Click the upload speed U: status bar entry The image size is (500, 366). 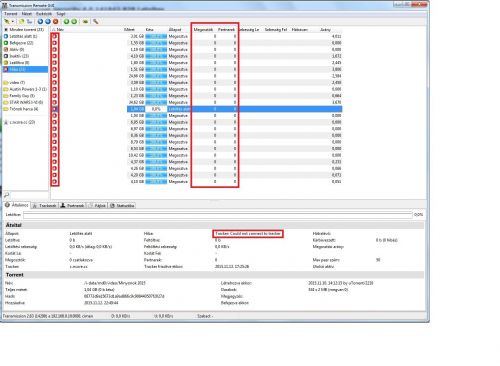[x=163, y=316]
